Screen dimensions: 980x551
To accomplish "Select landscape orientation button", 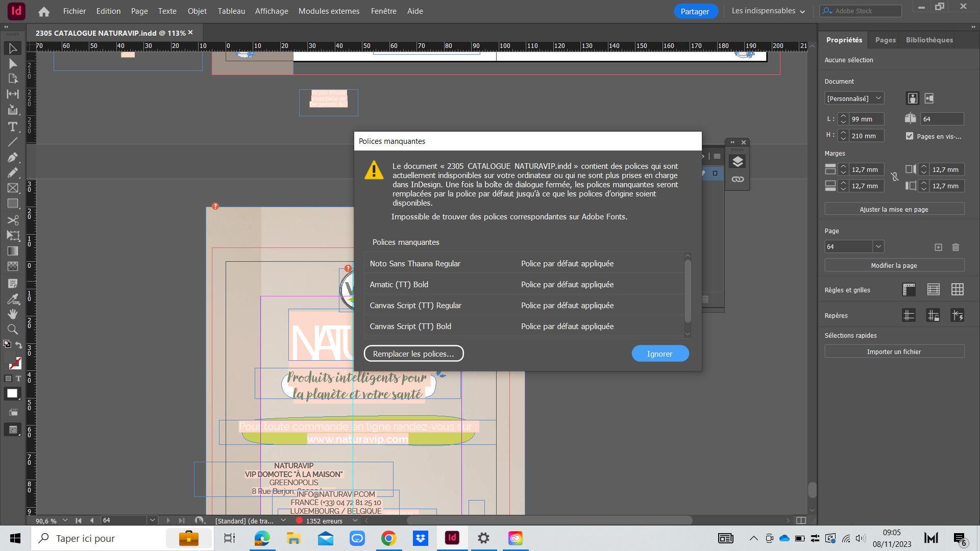I will coord(929,98).
